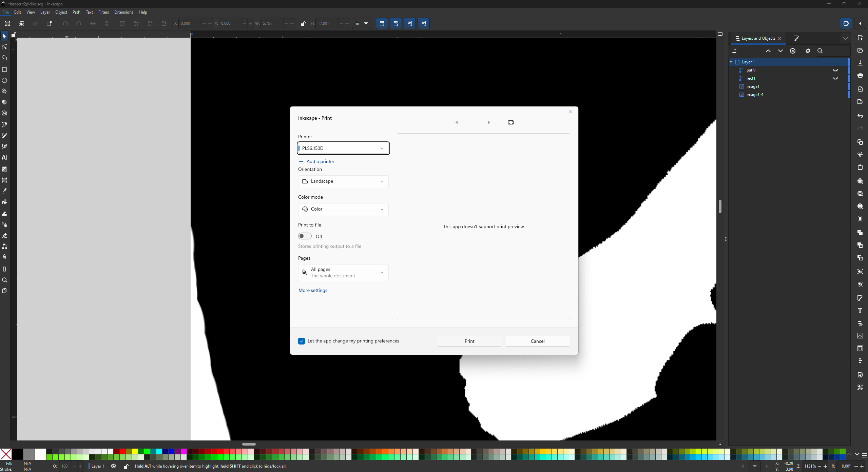The image size is (868, 472).
Task: Expand the Orientation Landscape dropdown
Action: pos(343,181)
